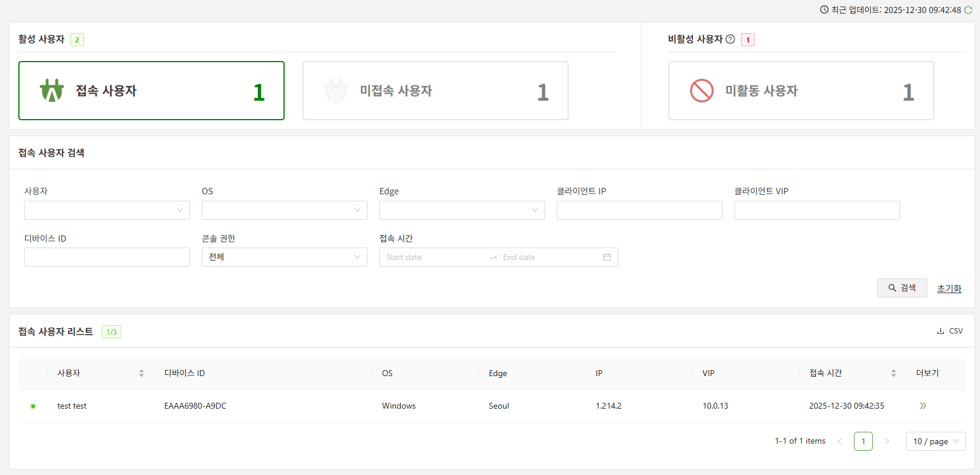This screenshot has width=980, height=475.
Task: Open the 미활동 사용자 card
Action: pos(801,91)
